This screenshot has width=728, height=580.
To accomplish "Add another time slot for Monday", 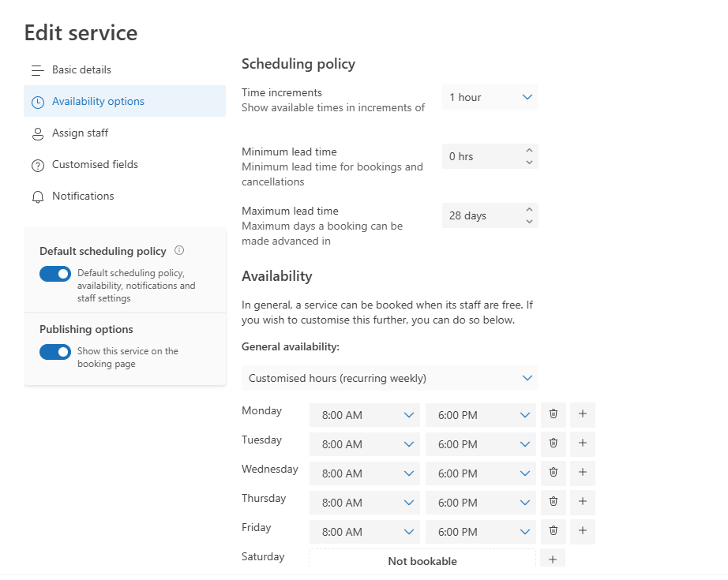I will pos(582,414).
